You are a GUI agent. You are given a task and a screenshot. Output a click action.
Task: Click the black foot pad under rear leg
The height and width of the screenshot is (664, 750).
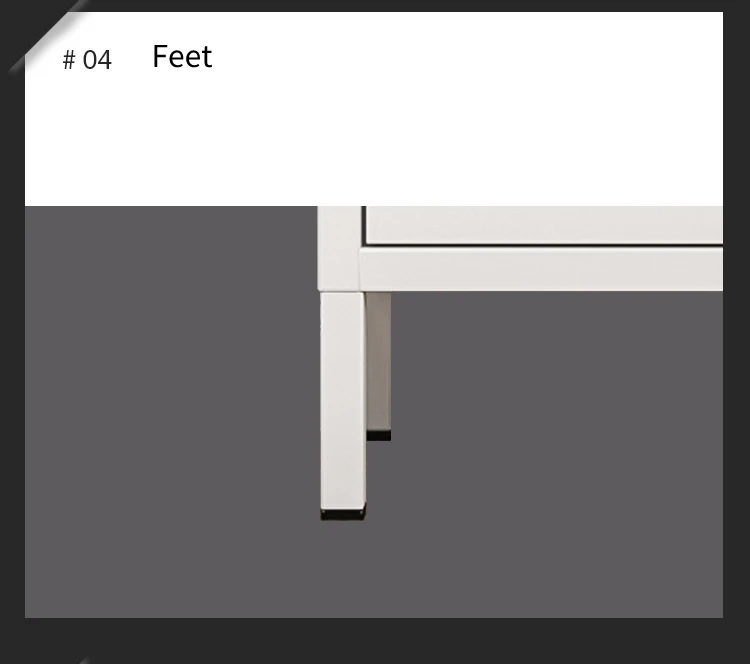click(x=379, y=435)
